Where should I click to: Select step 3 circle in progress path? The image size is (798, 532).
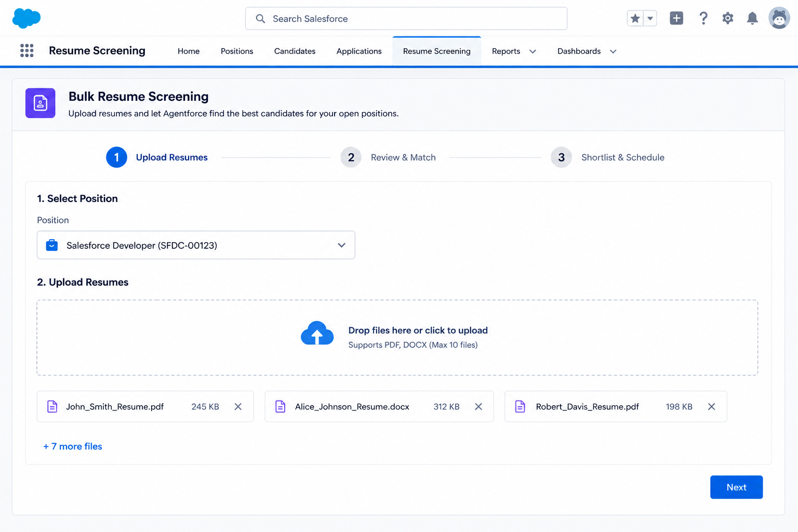tap(561, 157)
